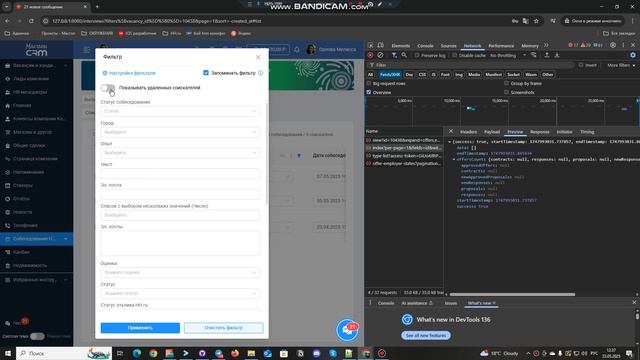Open the chat bubble with 21 badge
Screen dimensions: 640x360
(347, 330)
